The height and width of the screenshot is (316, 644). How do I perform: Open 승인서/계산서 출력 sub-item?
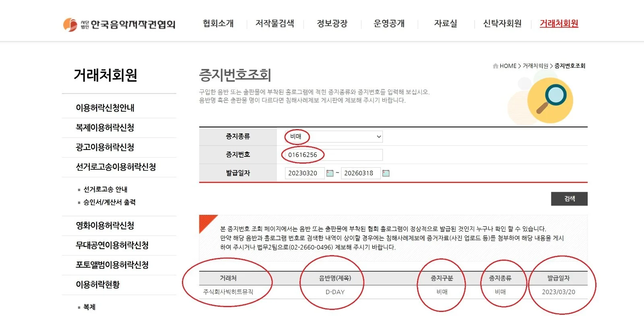pyautogui.click(x=109, y=202)
